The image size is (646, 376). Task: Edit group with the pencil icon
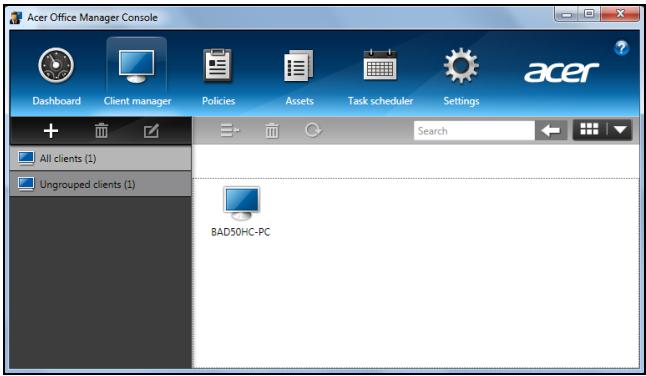(x=151, y=131)
